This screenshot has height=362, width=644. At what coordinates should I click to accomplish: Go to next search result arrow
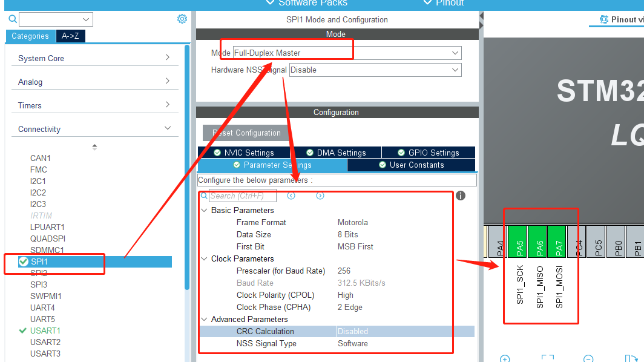click(x=320, y=196)
